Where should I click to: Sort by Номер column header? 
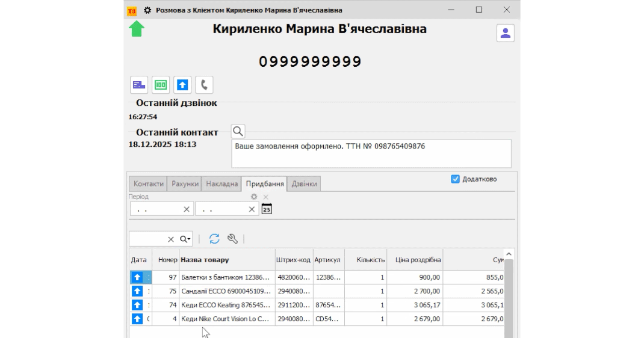tap(166, 260)
